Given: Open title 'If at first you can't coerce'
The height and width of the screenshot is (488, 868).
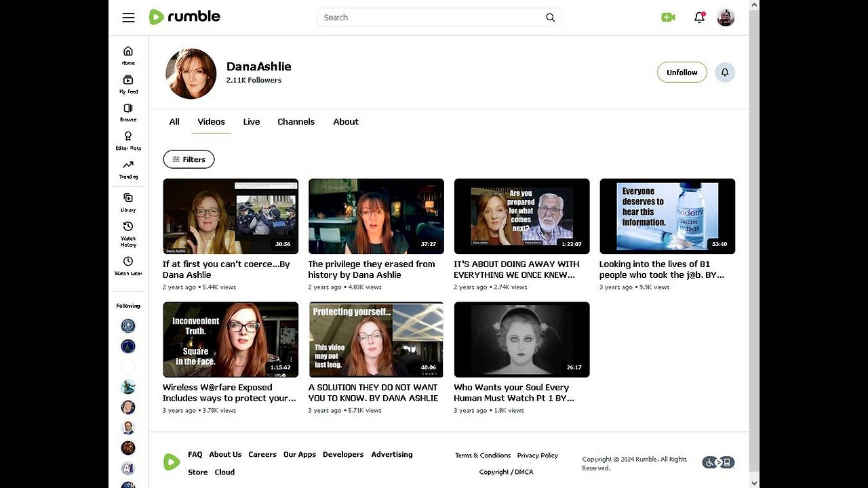Looking at the screenshot, I should (226, 270).
